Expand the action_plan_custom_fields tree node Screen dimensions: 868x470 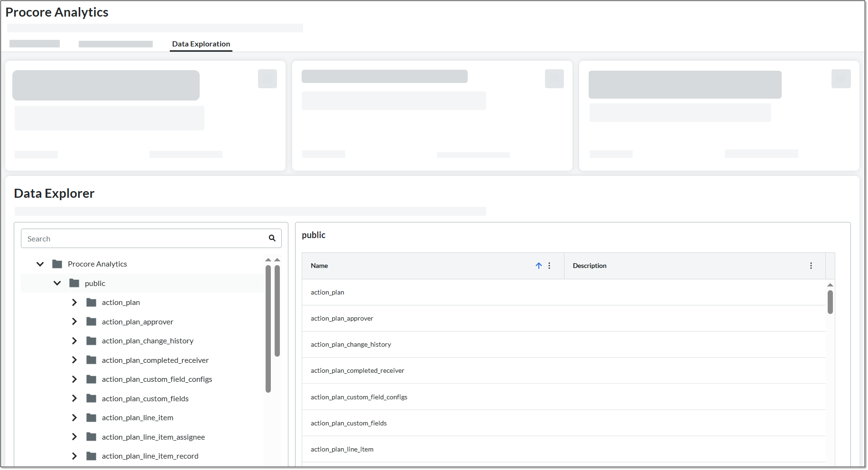point(74,398)
